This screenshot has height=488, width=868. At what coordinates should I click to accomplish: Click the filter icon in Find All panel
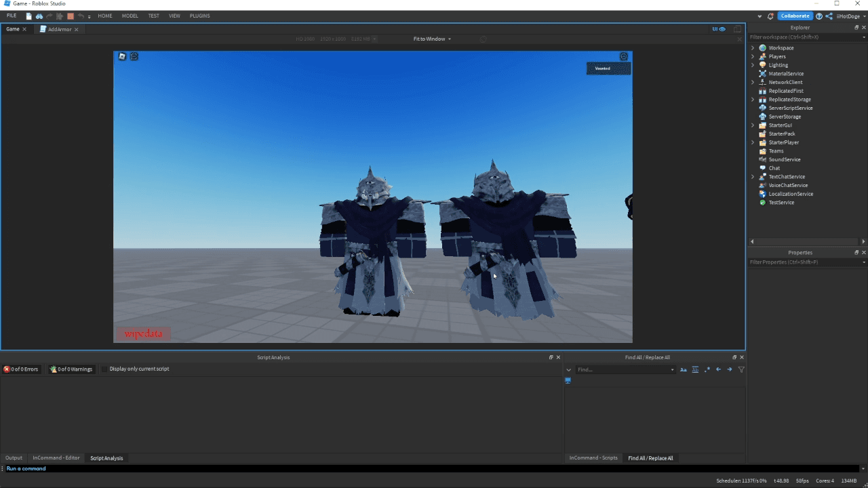click(x=741, y=369)
